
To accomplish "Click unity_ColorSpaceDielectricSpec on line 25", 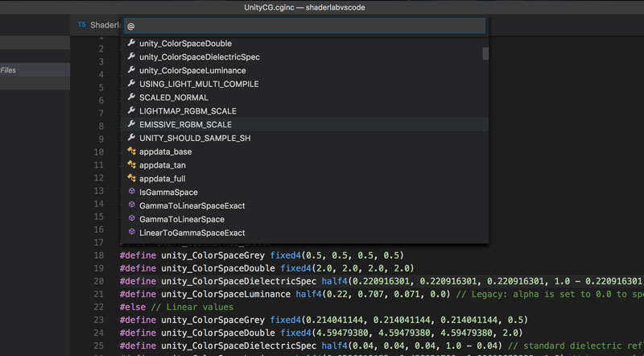I will (x=238, y=346).
